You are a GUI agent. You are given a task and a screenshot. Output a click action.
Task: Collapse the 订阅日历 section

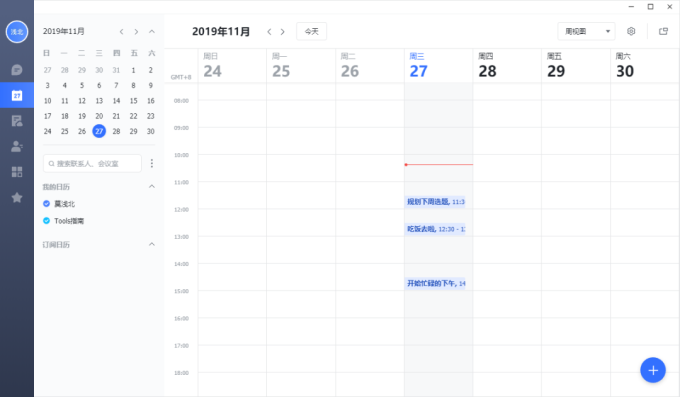(152, 244)
